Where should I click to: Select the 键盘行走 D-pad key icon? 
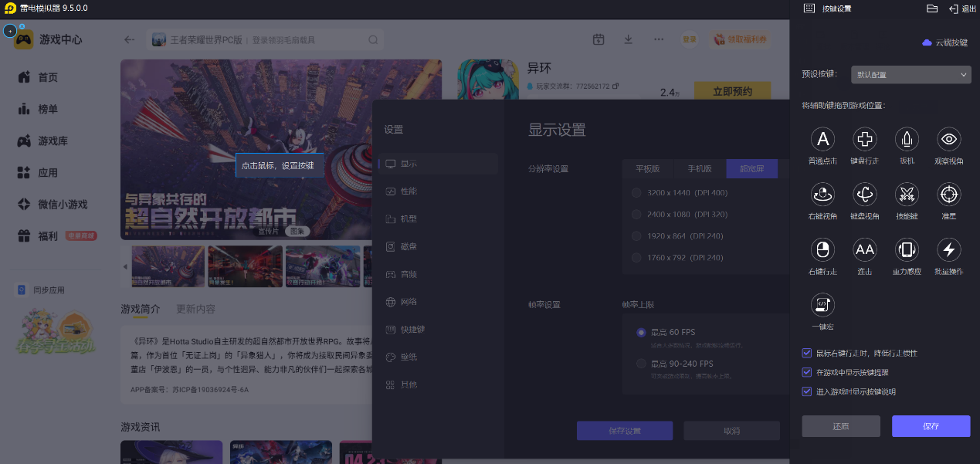(x=865, y=139)
